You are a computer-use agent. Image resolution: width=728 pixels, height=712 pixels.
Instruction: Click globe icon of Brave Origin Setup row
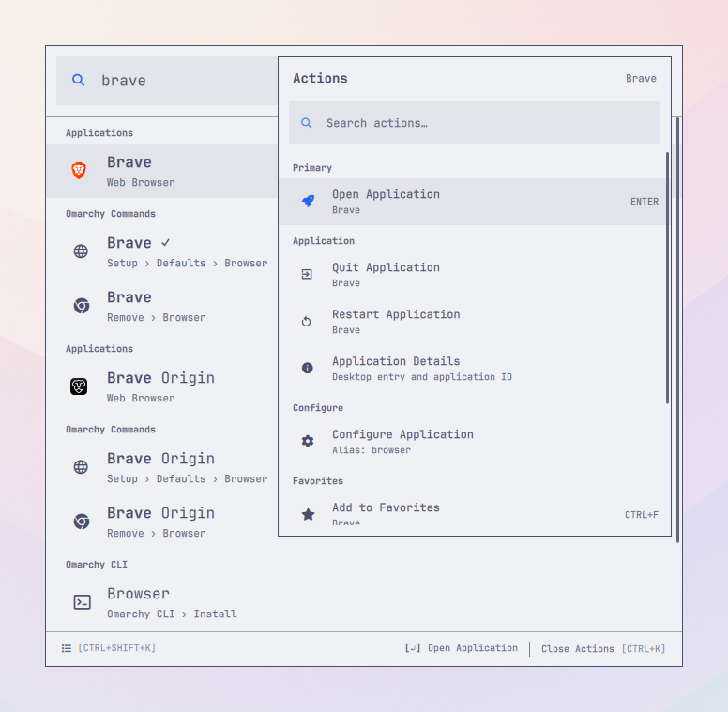pyautogui.click(x=81, y=467)
